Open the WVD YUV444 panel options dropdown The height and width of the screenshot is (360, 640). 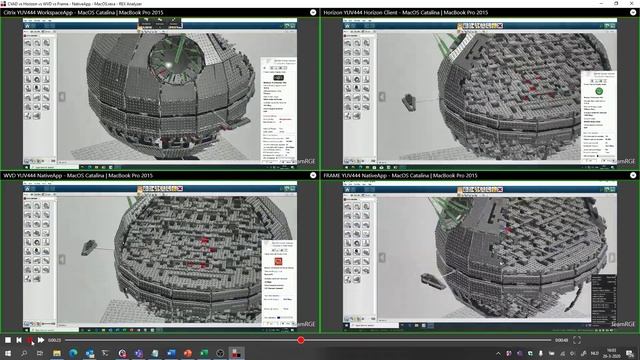(x=313, y=176)
